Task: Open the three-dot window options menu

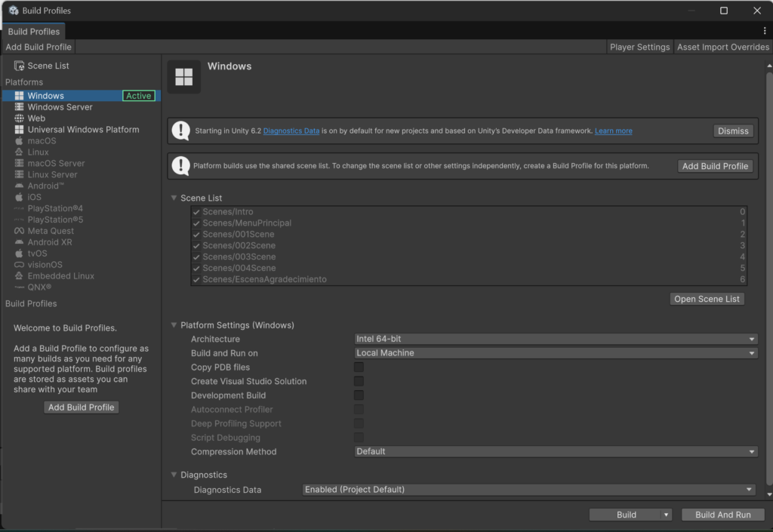Action: pyautogui.click(x=765, y=30)
